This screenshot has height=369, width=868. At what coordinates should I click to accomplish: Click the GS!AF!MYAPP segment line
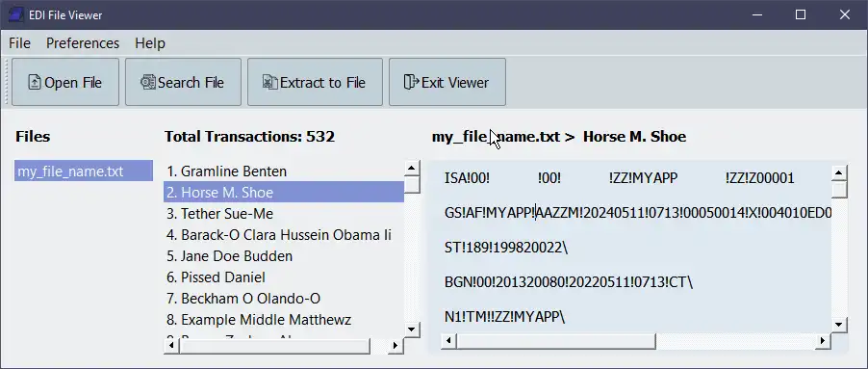[x=638, y=213]
